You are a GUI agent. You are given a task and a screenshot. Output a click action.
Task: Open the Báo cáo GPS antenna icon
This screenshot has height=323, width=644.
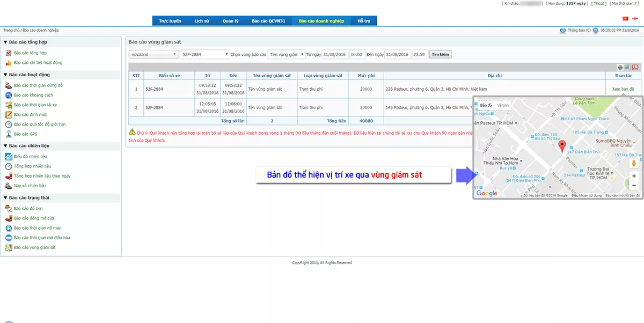(9, 134)
